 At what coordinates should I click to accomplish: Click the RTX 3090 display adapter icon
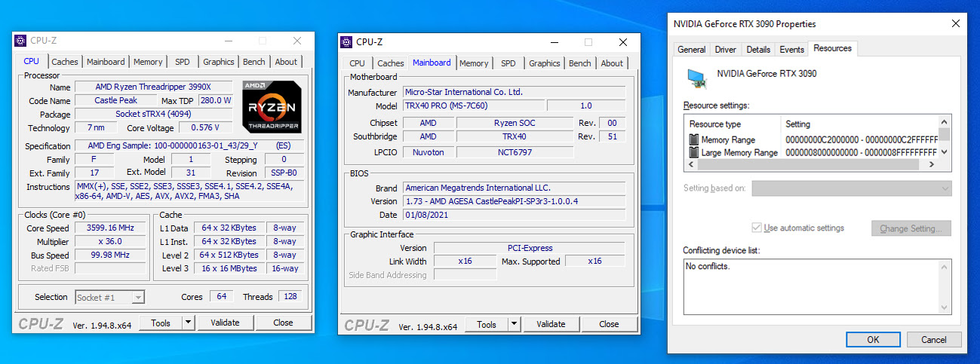(x=697, y=78)
